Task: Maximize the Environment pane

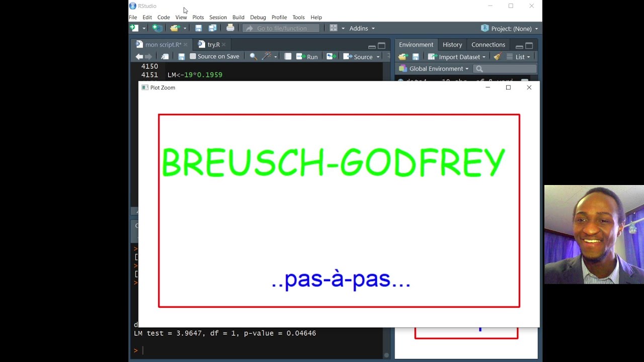Action: pyautogui.click(x=529, y=45)
